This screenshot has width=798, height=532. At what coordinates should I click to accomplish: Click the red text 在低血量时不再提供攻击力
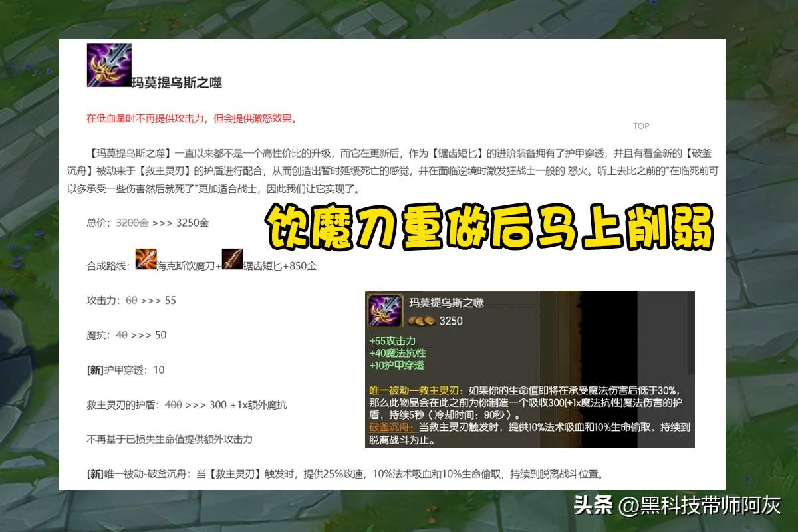click(x=147, y=119)
